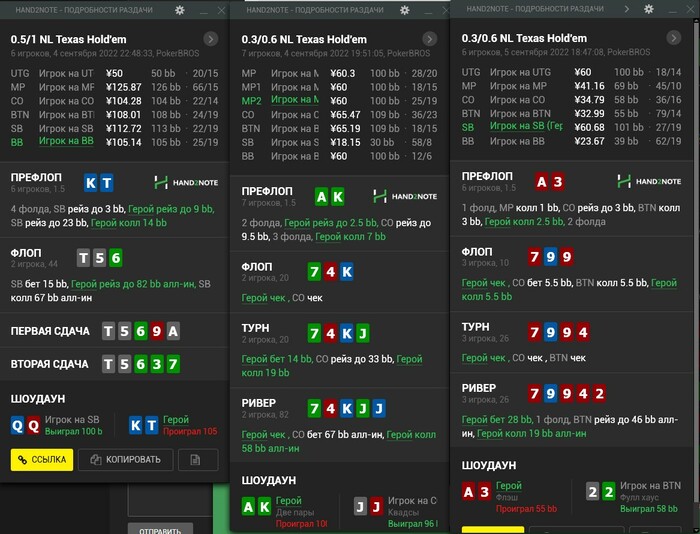The height and width of the screenshot is (534, 700).
Task: Open settings gear in right hand window
Action: [649, 8]
